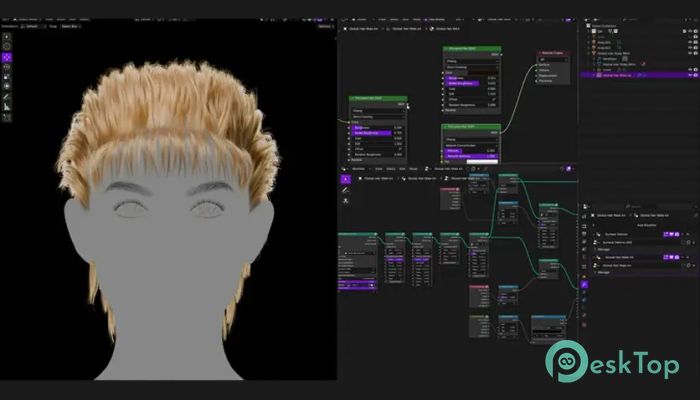The image size is (700, 400).
Task: Open Default transform orientation dropdown
Action: (32, 26)
